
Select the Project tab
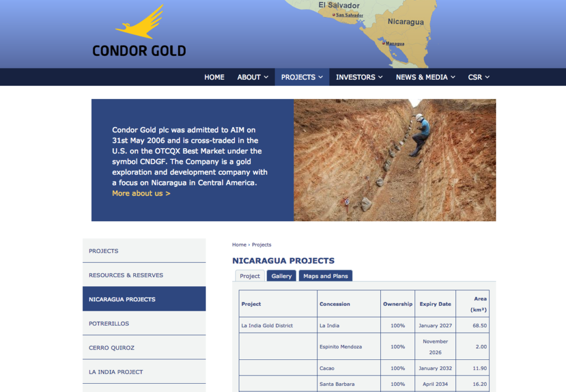pyautogui.click(x=250, y=276)
